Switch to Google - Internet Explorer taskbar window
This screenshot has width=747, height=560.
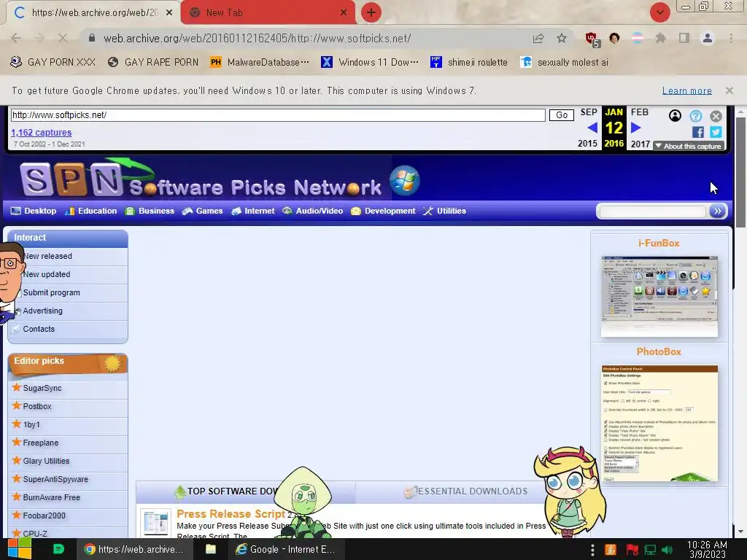click(x=286, y=550)
